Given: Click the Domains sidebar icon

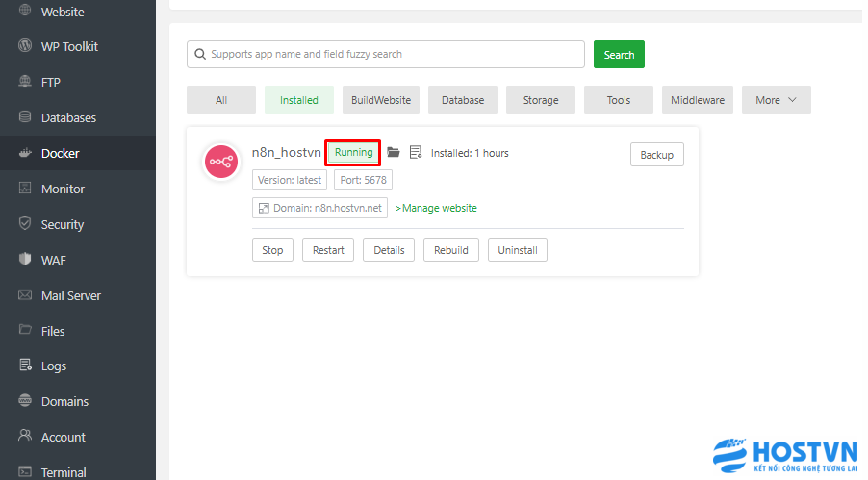Looking at the screenshot, I should click(x=25, y=400).
